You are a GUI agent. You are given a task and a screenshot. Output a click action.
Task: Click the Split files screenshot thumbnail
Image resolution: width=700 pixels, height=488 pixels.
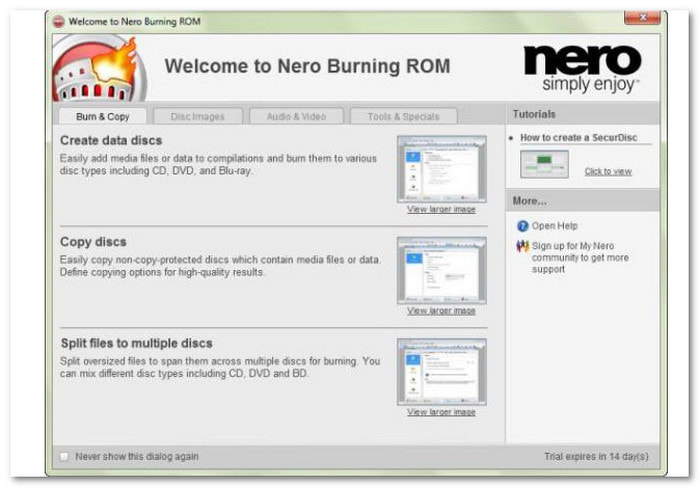[442, 372]
